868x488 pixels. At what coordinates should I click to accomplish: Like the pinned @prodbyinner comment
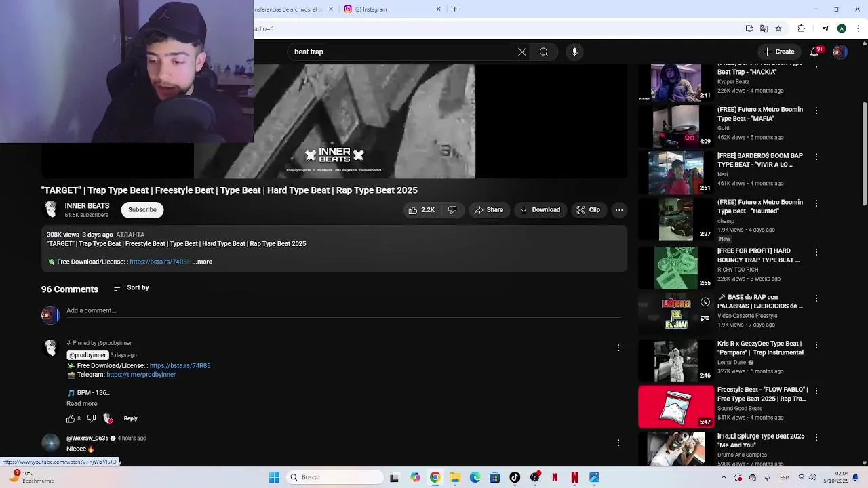coord(71,419)
